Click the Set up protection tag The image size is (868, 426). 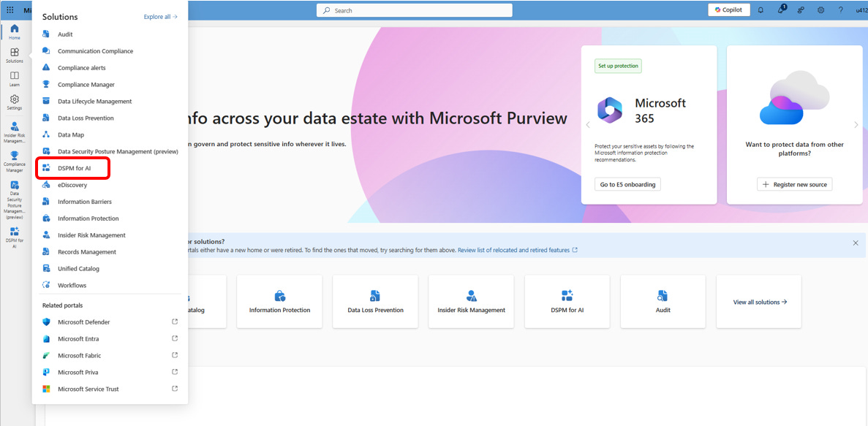click(x=619, y=66)
